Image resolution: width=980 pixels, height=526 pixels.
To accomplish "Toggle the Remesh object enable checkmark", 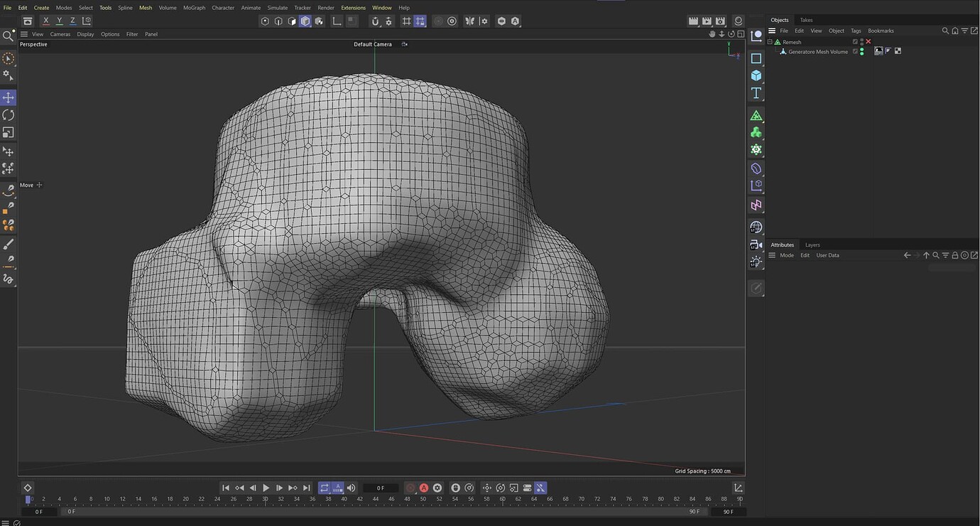I will pyautogui.click(x=868, y=42).
